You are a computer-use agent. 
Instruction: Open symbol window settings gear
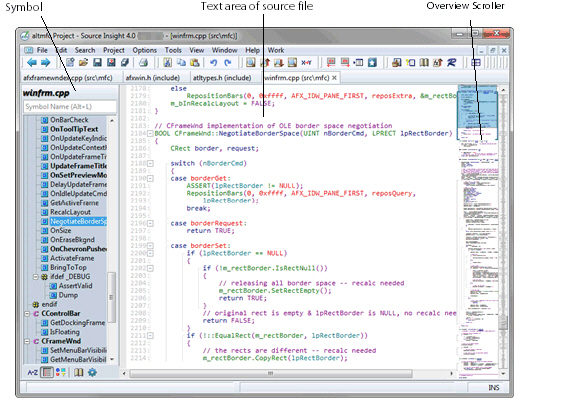pyautogui.click(x=92, y=373)
